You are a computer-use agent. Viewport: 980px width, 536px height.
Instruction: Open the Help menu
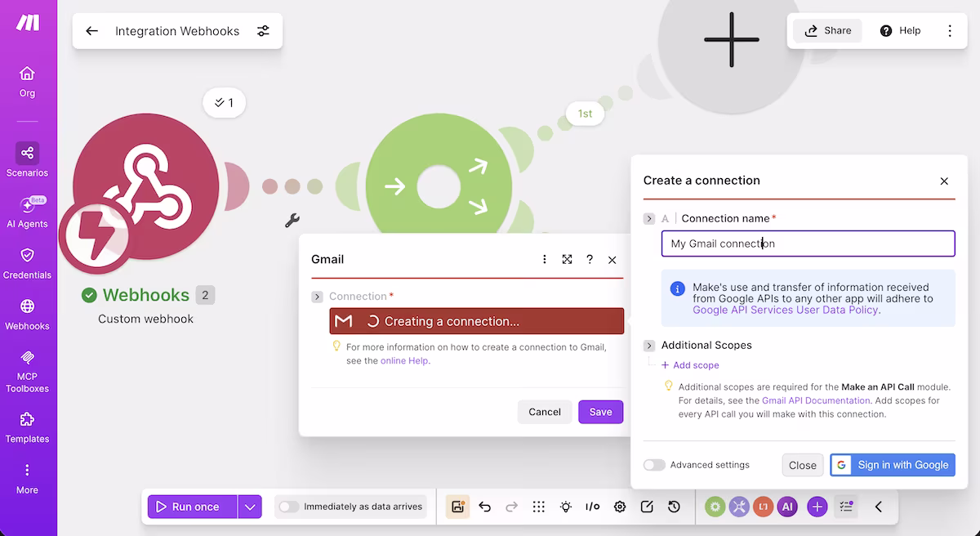click(900, 31)
